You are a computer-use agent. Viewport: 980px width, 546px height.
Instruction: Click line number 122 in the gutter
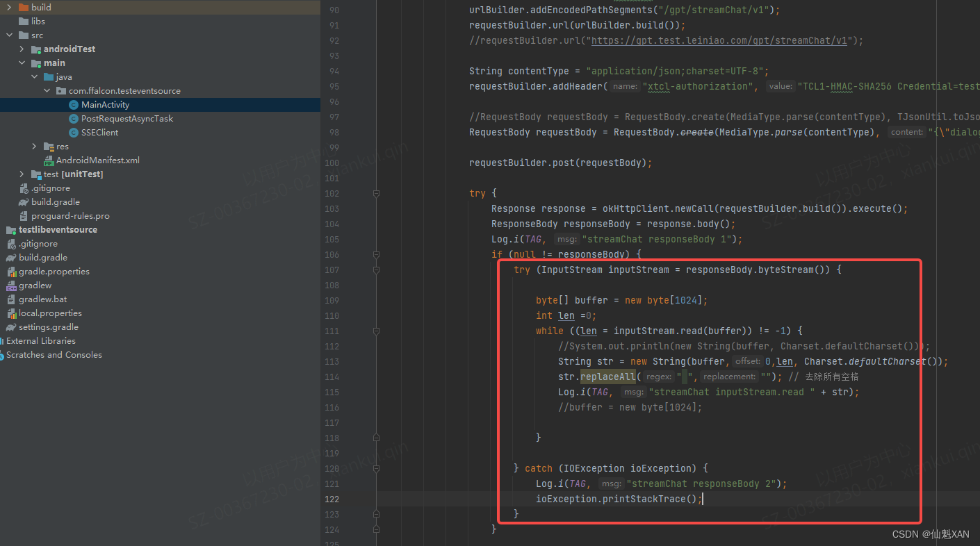click(x=332, y=499)
